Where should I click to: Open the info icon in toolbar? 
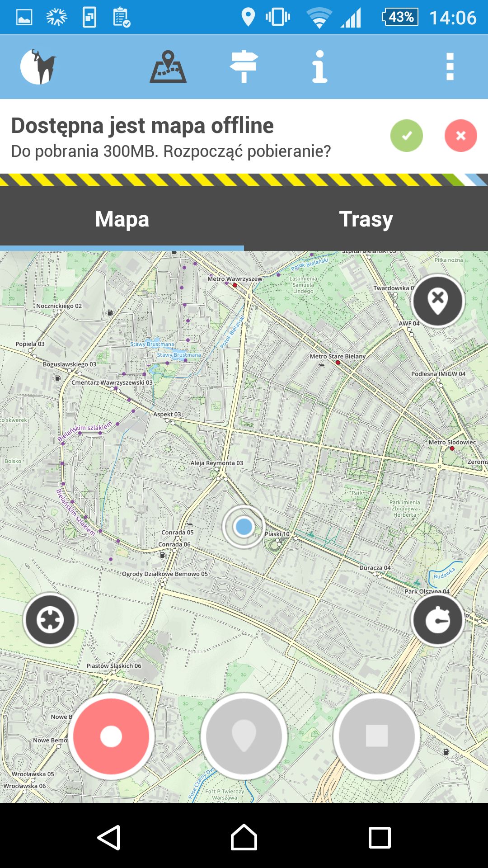coord(319,66)
